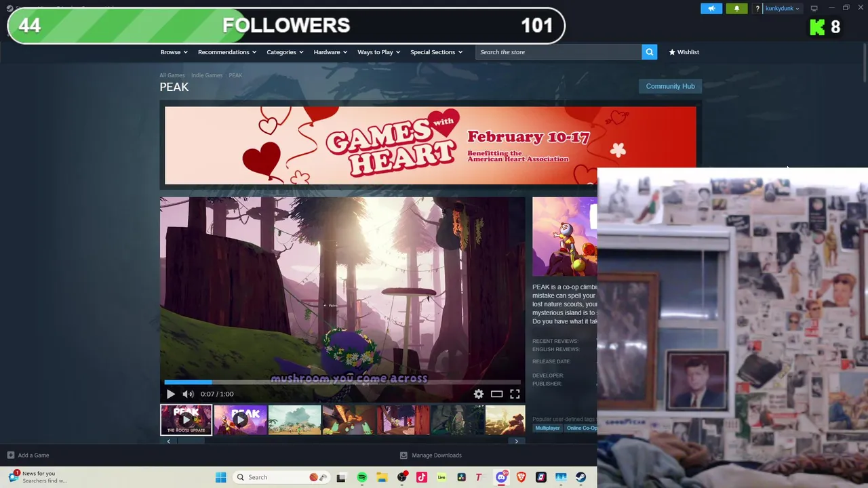Open the Games with Heart banner
The image size is (868, 488).
pos(430,145)
